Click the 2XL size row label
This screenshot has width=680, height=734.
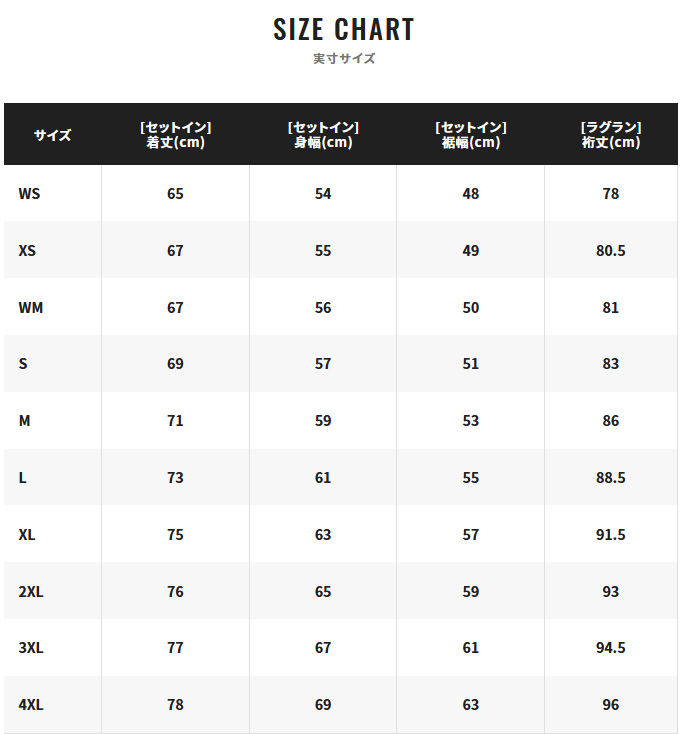pyautogui.click(x=31, y=592)
